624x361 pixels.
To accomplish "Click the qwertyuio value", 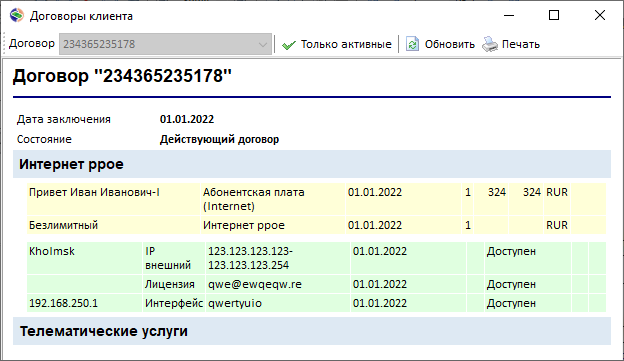I will [235, 303].
